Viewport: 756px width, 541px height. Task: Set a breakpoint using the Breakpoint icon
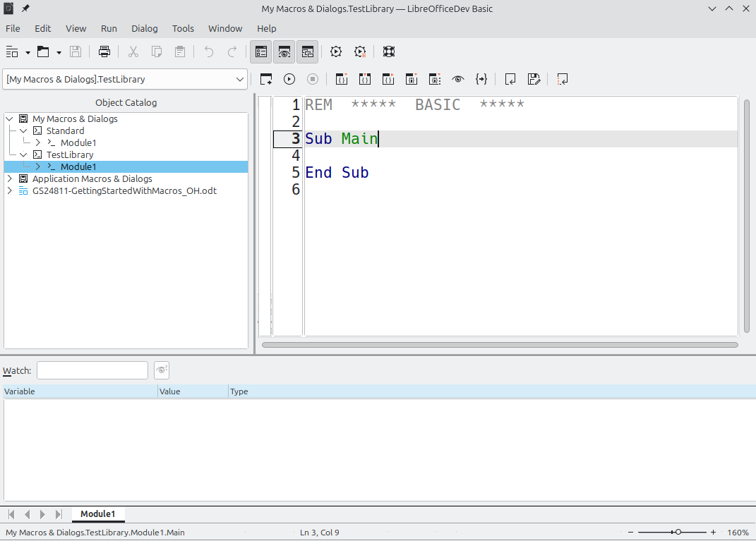pyautogui.click(x=411, y=79)
